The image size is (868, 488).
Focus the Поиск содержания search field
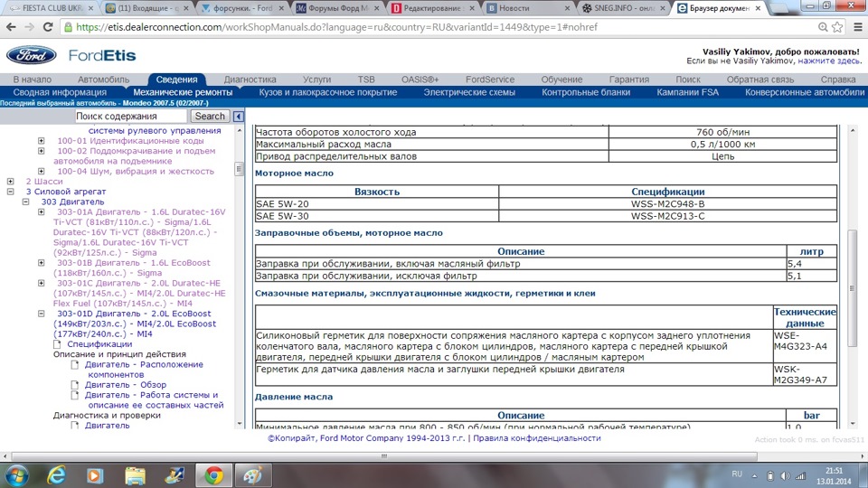(x=130, y=117)
